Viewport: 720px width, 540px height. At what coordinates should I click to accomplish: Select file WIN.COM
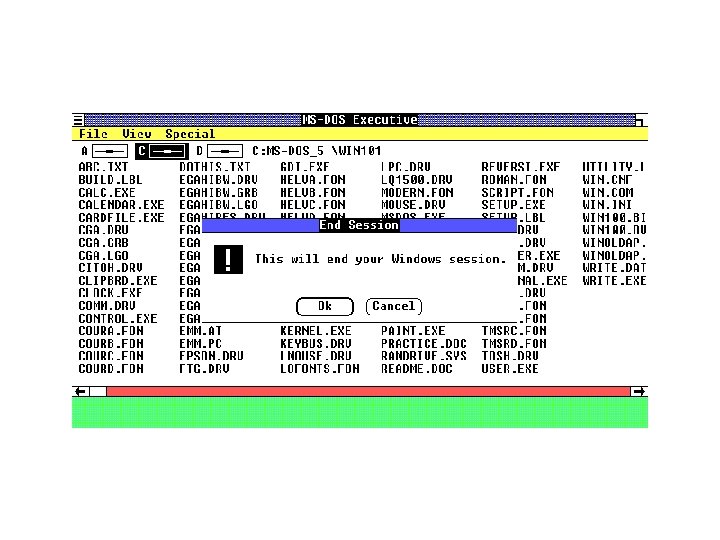pyautogui.click(x=608, y=192)
